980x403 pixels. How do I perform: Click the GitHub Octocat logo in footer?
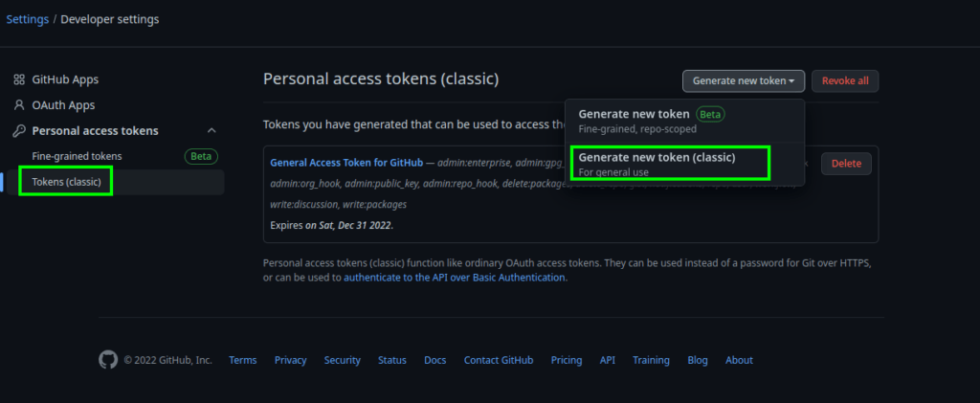point(108,360)
